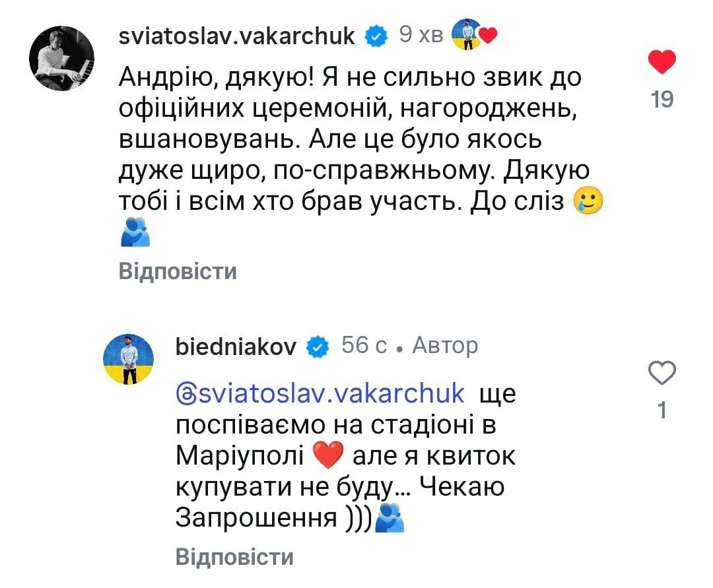Click red heart emoji after Маріуполі
Screen dimensions: 713x588
328,455
